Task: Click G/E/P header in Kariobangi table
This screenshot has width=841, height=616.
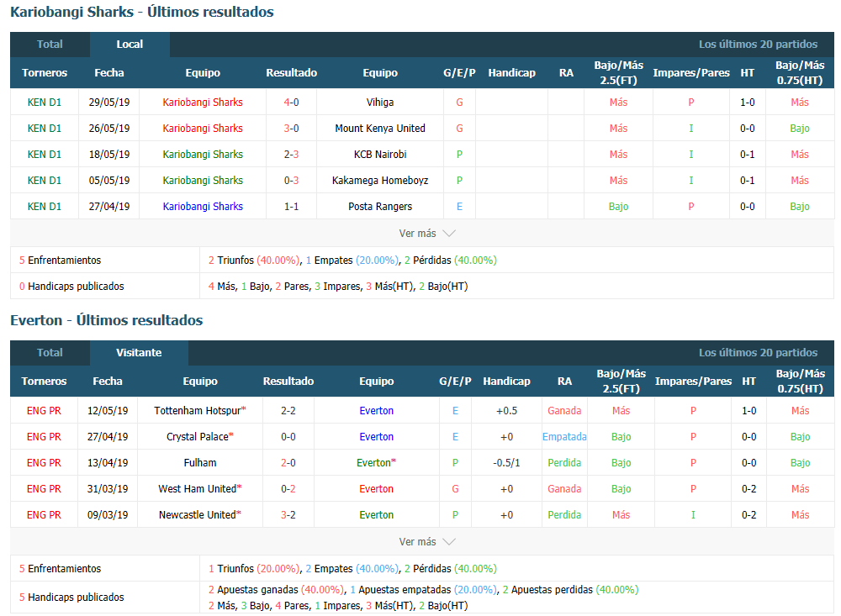Action: tap(459, 72)
